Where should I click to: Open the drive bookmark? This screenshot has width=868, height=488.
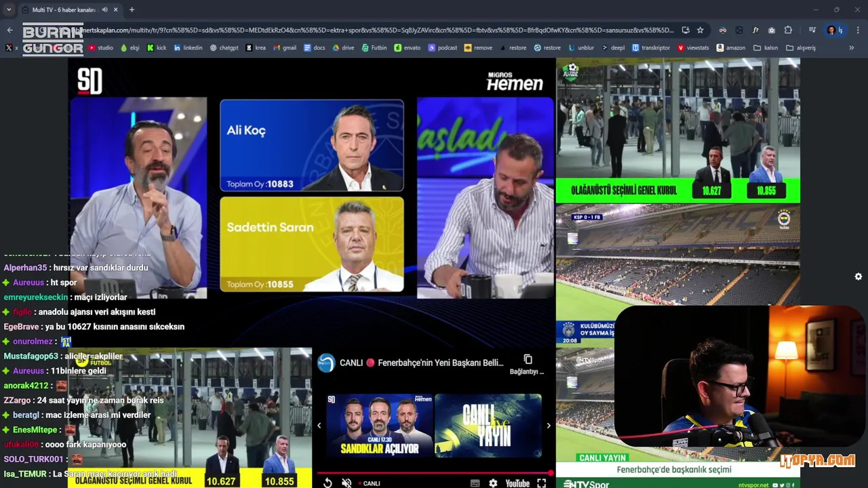click(x=343, y=48)
